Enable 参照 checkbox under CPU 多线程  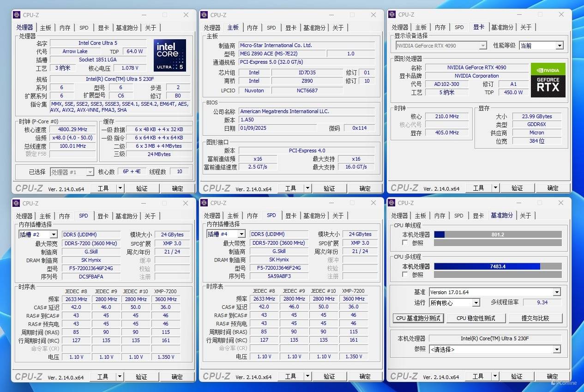(x=405, y=275)
